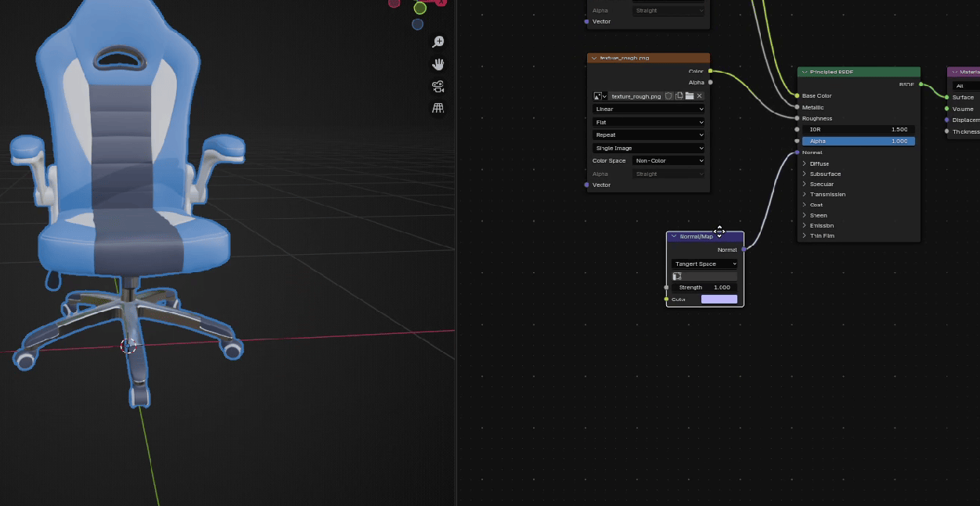Switch perspective/orthographic with the grid icon
The image size is (980, 506).
[x=438, y=108]
